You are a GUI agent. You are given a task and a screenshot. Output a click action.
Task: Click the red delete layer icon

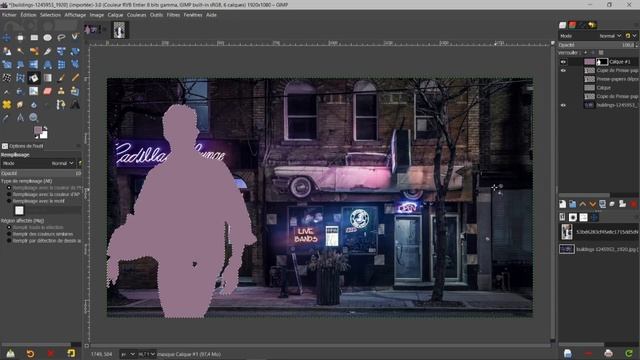(x=633, y=204)
